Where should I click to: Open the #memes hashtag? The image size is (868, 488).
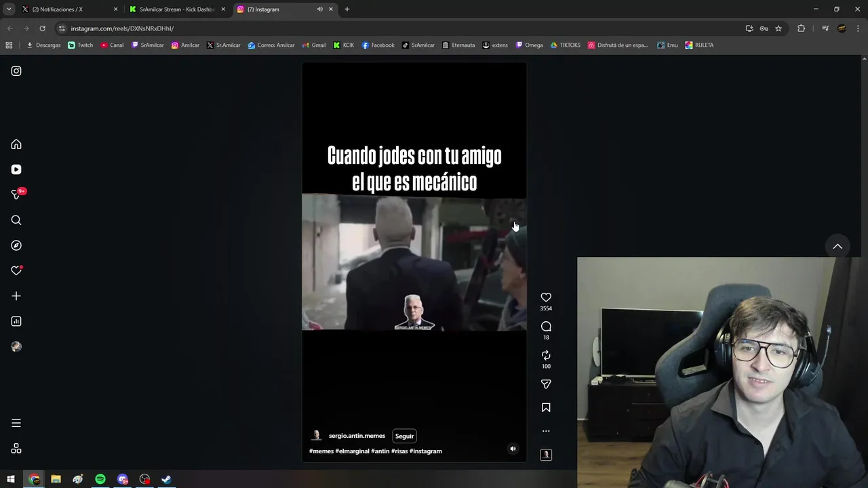click(x=321, y=451)
